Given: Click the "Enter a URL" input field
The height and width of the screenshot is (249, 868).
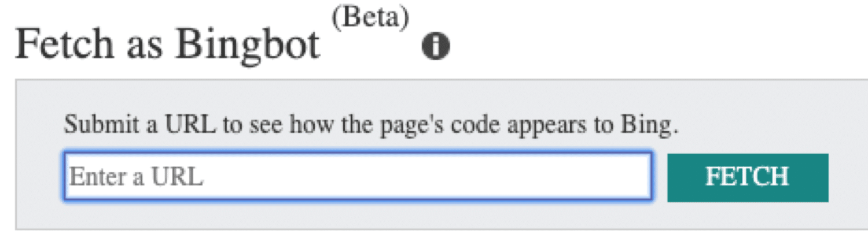Looking at the screenshot, I should coord(358,176).
